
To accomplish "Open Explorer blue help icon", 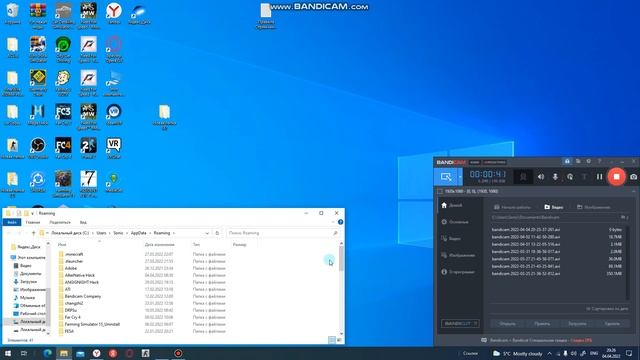I will coord(340,222).
